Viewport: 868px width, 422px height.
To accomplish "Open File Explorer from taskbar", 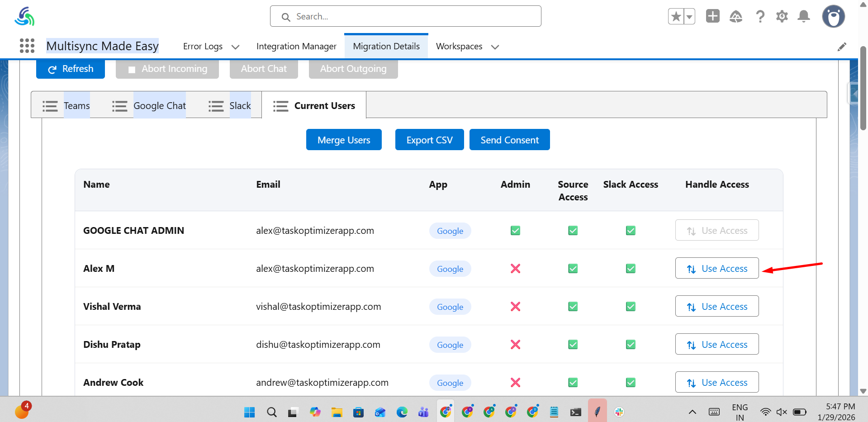I will click(337, 412).
